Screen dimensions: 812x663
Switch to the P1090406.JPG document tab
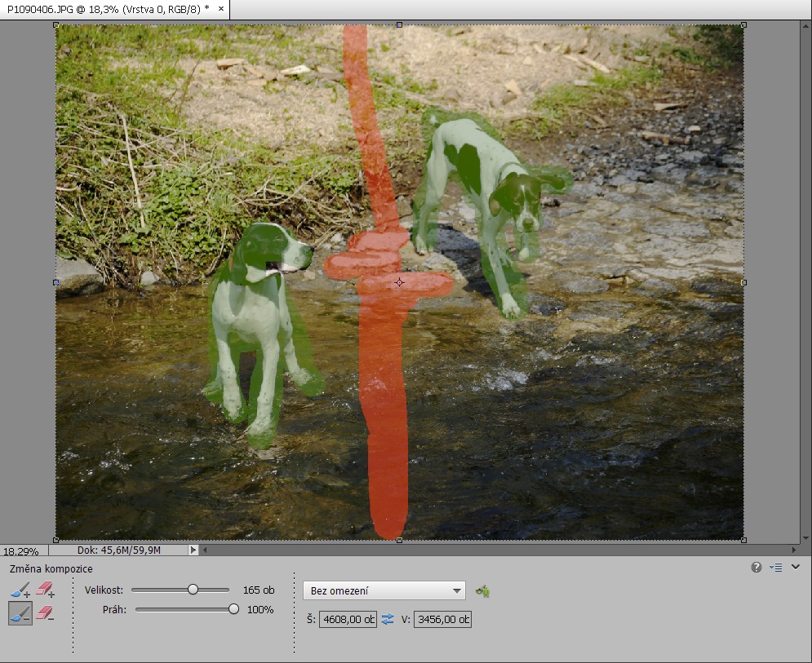tap(106, 8)
